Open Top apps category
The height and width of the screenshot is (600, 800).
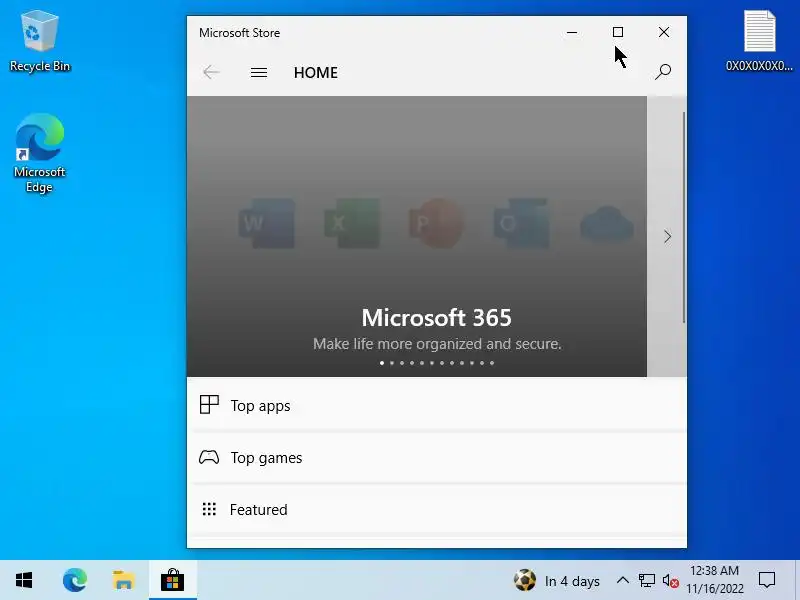coord(437,405)
